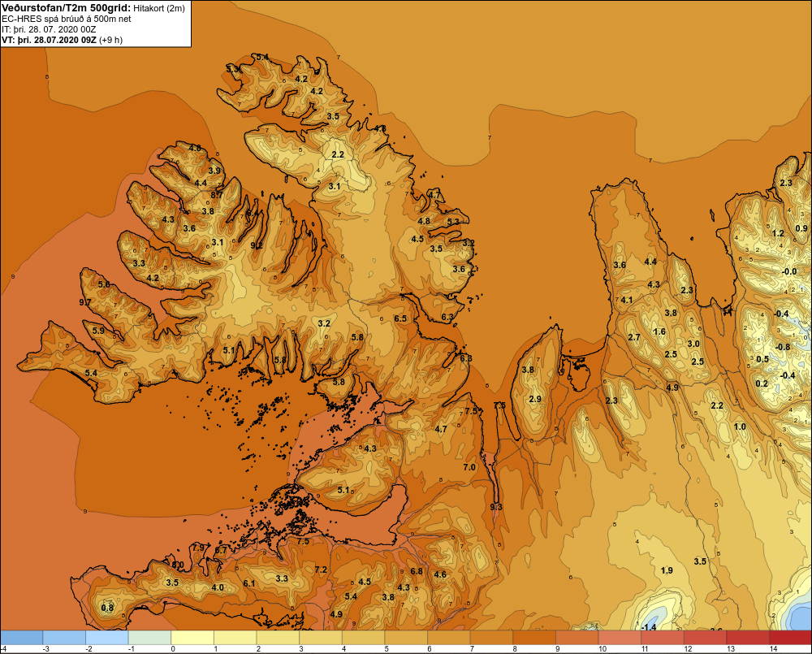This screenshot has width=812, height=654.
Task: Click the 'VT: þri. 28.07.2020 09Z' valid time
Action: coord(50,40)
